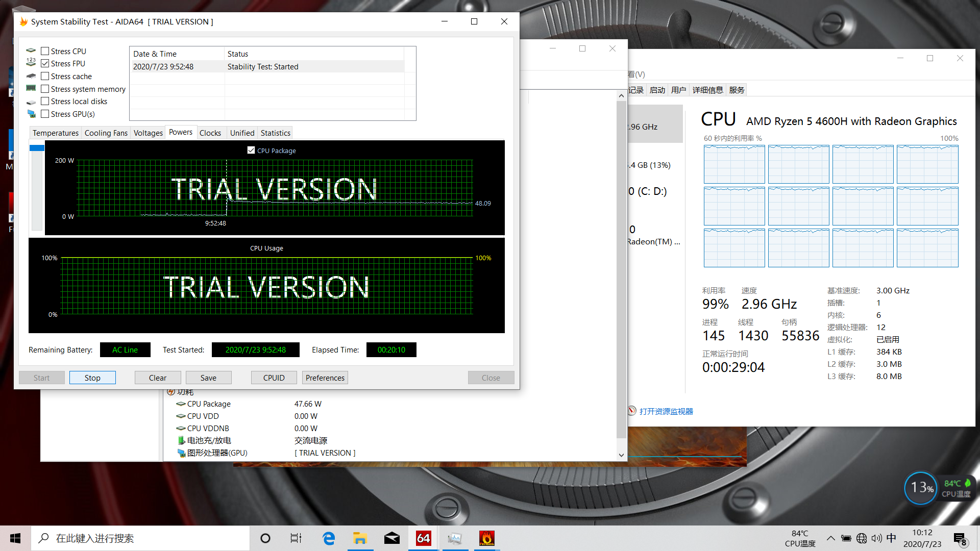Open the notification center icon

960,539
